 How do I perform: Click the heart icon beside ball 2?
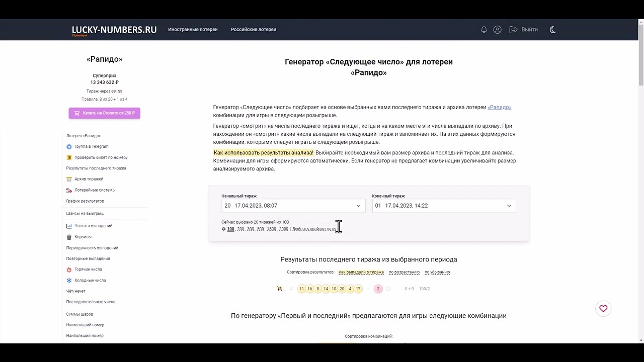388,289
